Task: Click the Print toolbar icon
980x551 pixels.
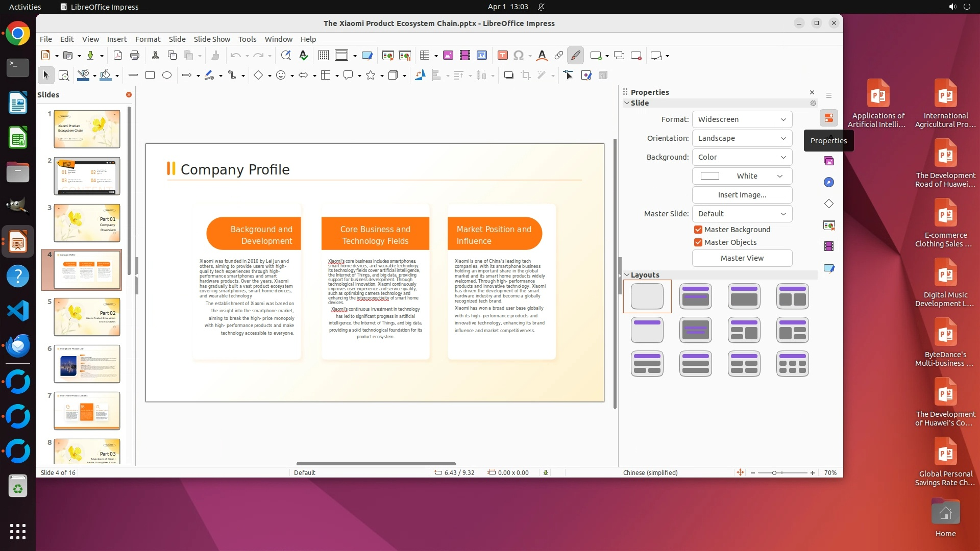Action: click(135, 56)
